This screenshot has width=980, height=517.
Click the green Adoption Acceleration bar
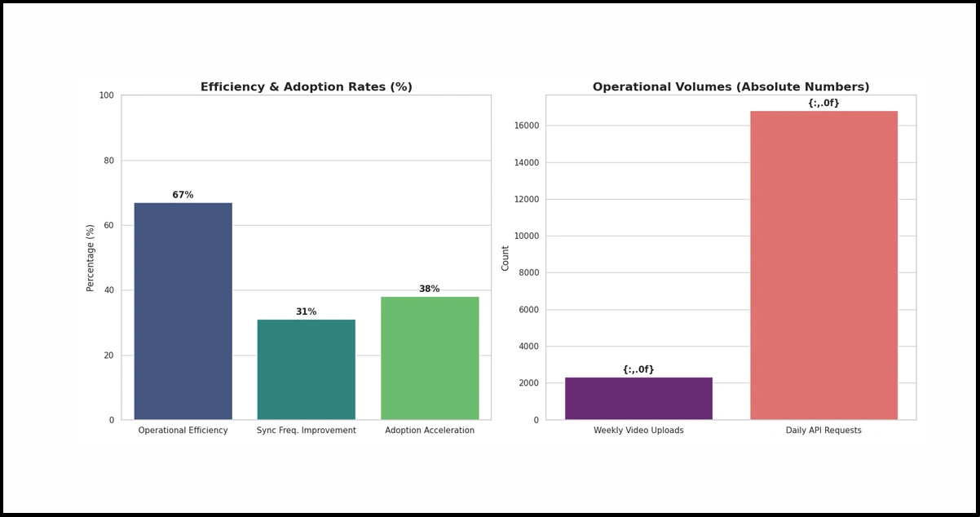(430, 358)
